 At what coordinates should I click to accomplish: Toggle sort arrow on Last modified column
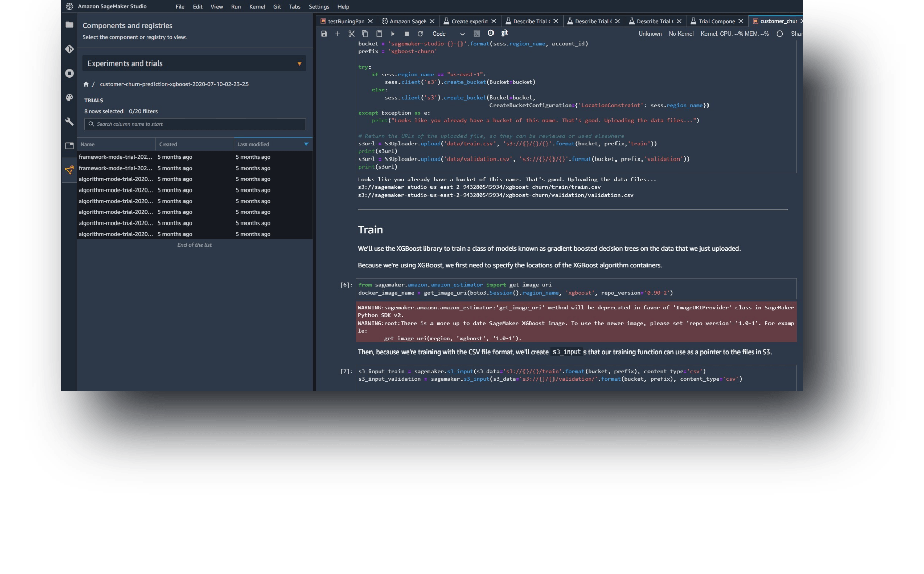(x=306, y=144)
